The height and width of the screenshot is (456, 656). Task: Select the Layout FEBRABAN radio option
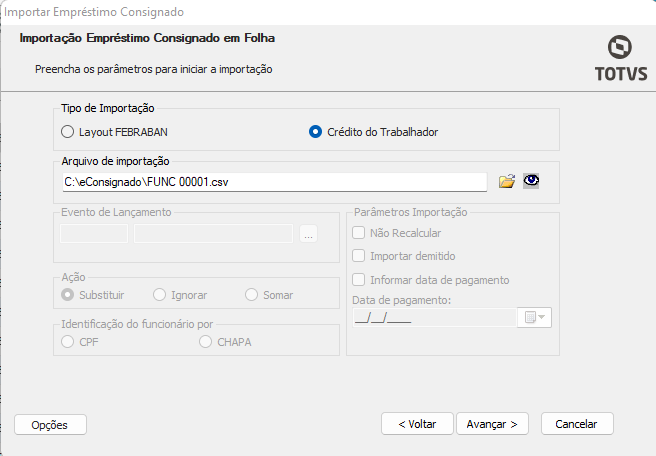point(68,131)
